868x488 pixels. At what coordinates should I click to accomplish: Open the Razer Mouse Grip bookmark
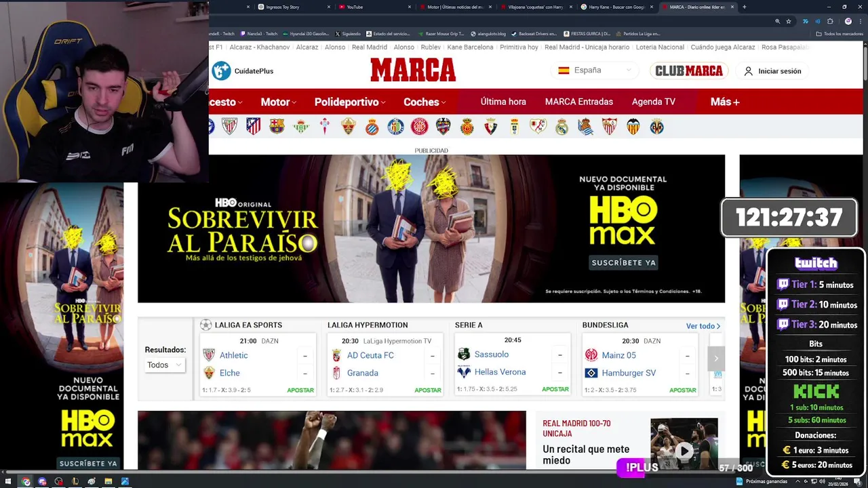click(441, 33)
